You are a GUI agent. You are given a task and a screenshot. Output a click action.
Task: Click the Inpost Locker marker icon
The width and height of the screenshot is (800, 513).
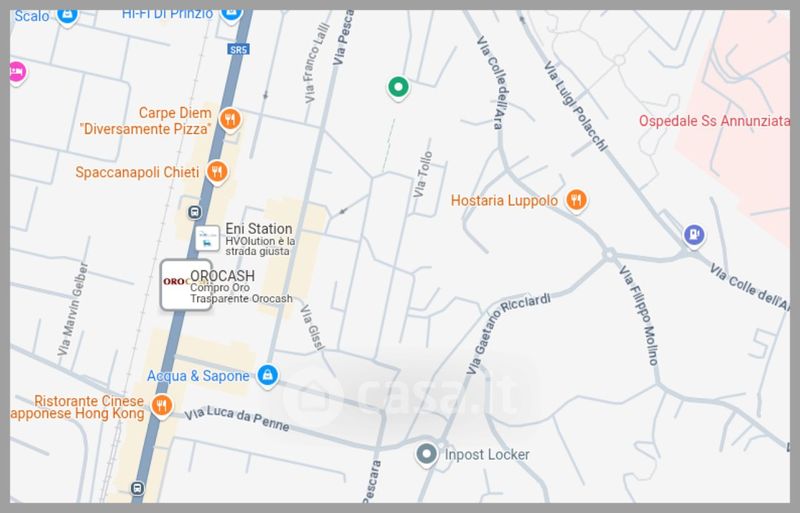pyautogui.click(x=427, y=454)
